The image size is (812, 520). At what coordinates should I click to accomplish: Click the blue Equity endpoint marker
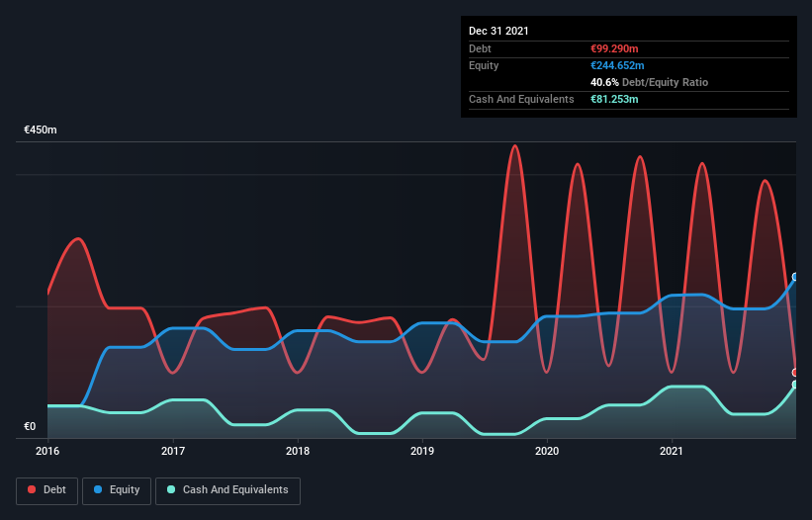coord(795,277)
